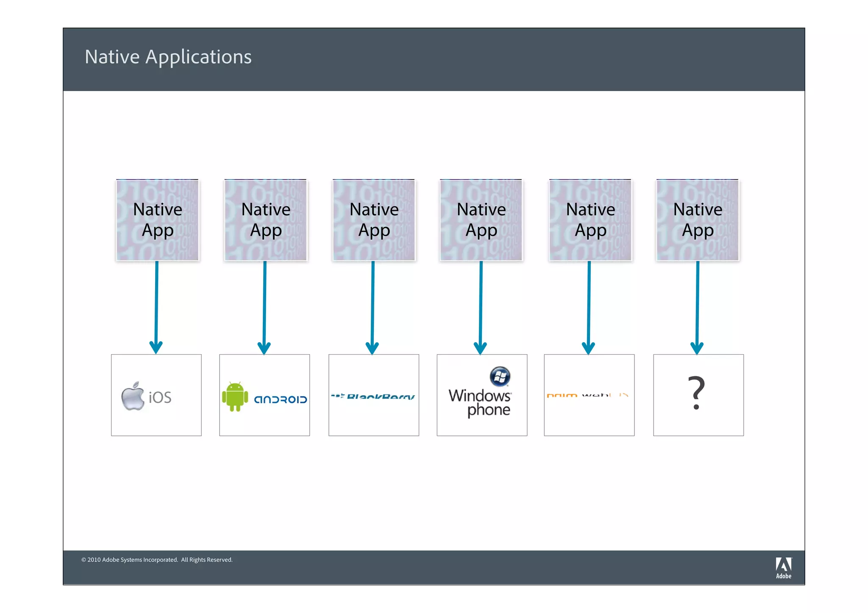Click the Adobe logo in the footer

pos(783,568)
